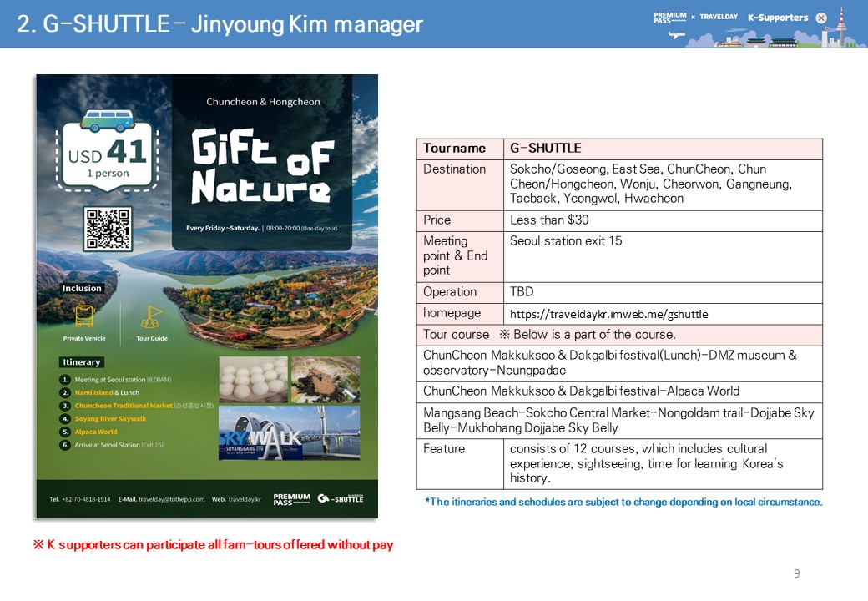
Task: Click the number 5 bullet beside the itinerary's Alpaca World
Action: point(65,432)
